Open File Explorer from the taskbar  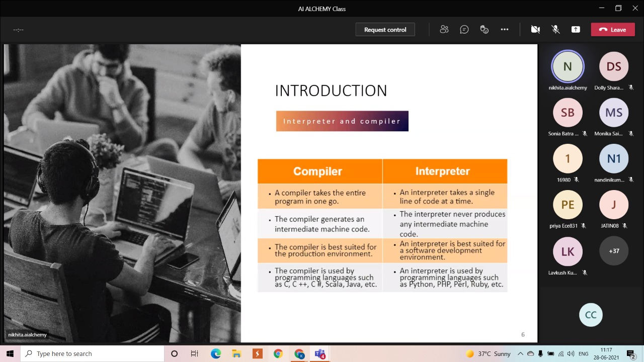[x=236, y=354]
